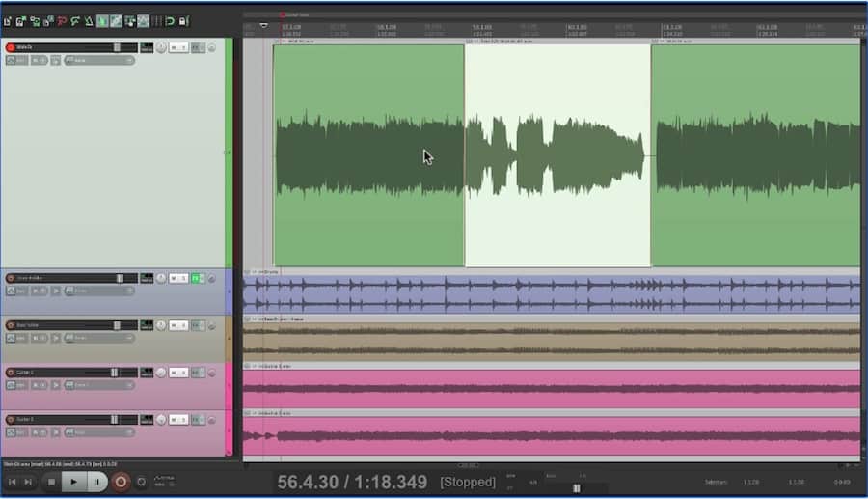
Task: Click the Open Project toolbar icon
Action: [x=21, y=21]
